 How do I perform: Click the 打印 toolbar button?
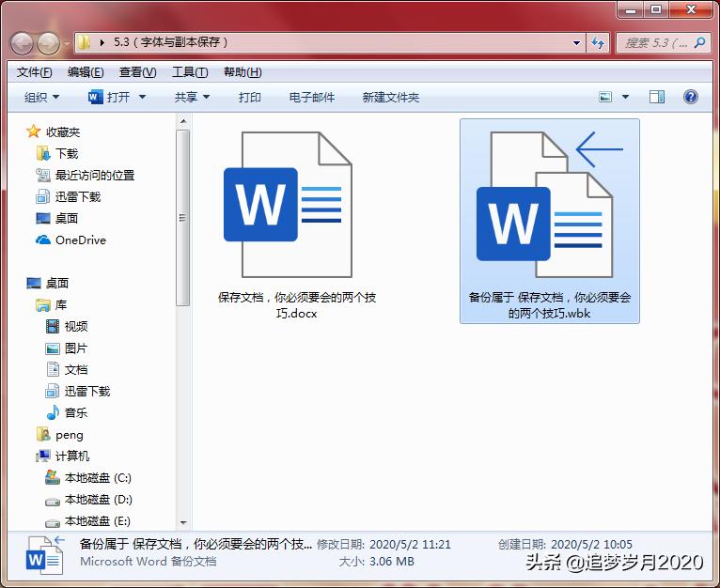(x=250, y=97)
